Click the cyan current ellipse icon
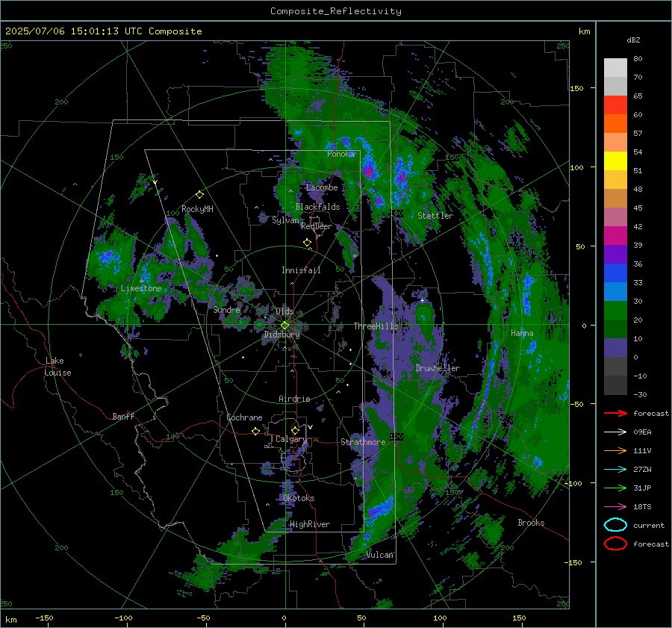This screenshot has width=672, height=628. pos(615,525)
